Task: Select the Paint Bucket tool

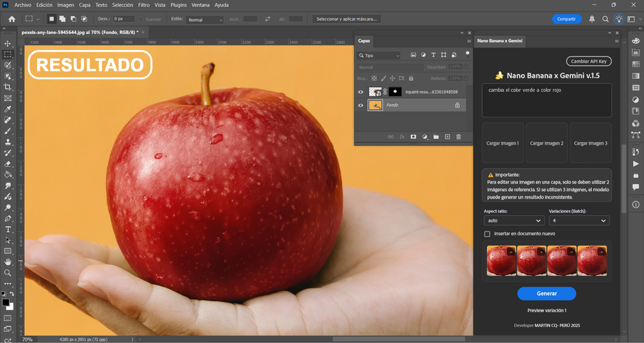Action: point(8,174)
